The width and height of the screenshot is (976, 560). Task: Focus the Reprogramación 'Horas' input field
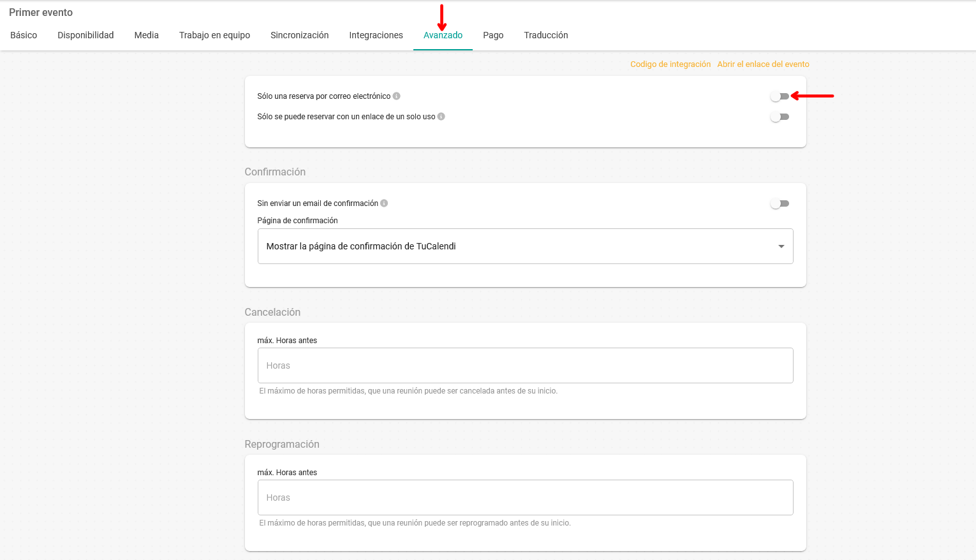(525, 497)
